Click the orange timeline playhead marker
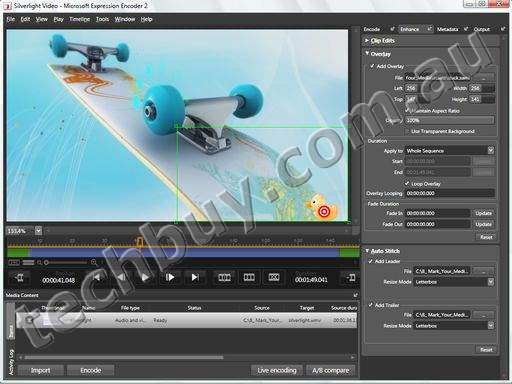Image resolution: width=512 pixels, height=384 pixels. [139, 241]
